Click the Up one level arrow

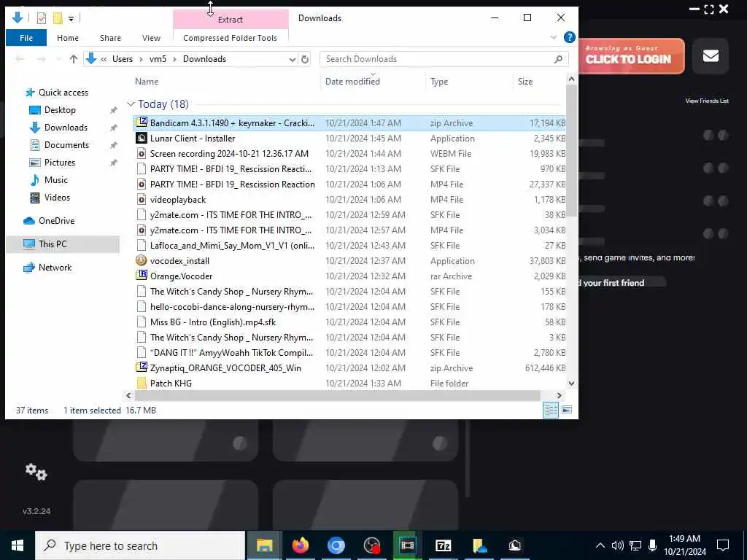click(74, 59)
